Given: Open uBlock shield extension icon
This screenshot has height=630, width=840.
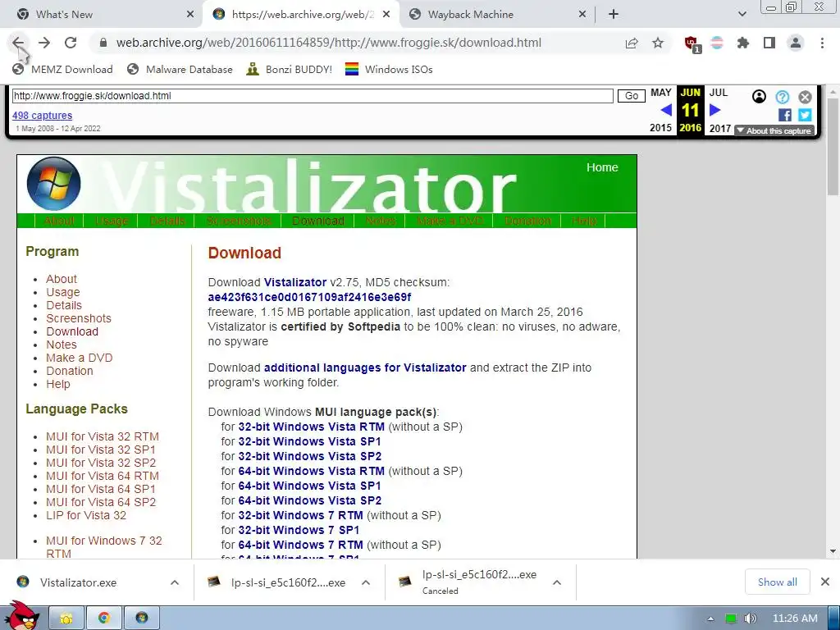Looking at the screenshot, I should 692,43.
